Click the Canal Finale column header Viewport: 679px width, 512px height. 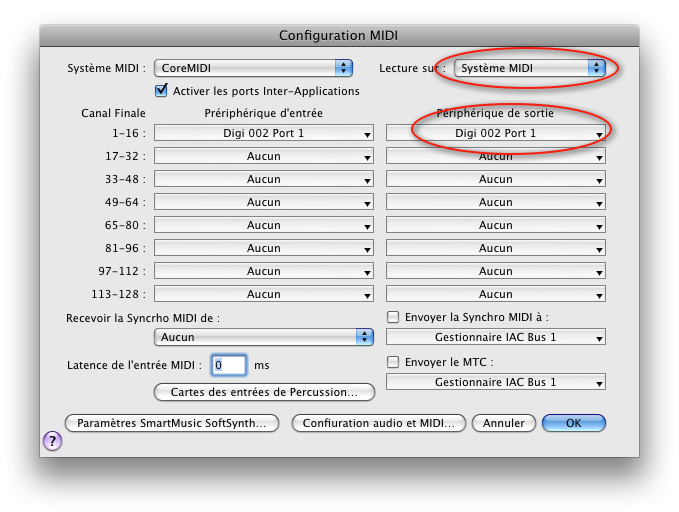click(x=113, y=113)
